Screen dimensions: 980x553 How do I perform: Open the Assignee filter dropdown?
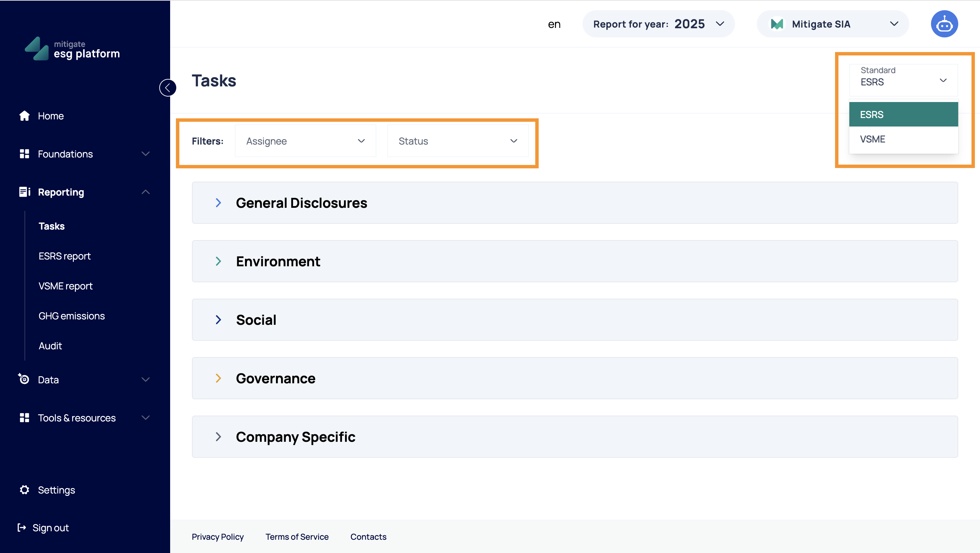(x=306, y=141)
